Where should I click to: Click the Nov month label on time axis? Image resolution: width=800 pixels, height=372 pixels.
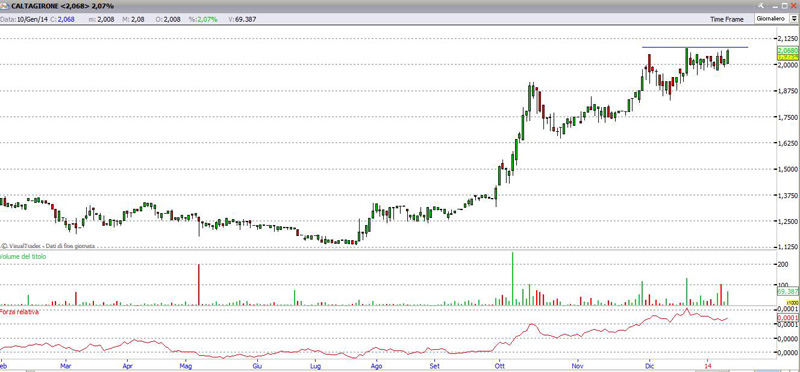tap(578, 366)
